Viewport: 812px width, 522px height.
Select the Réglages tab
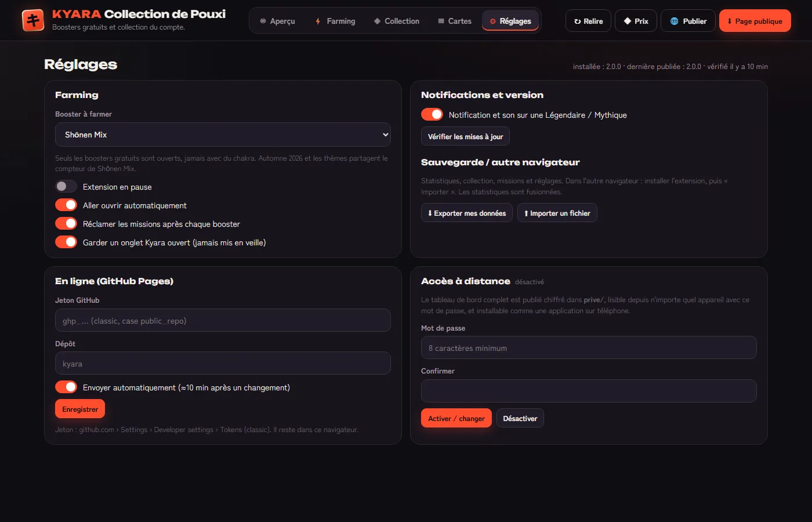coord(510,21)
